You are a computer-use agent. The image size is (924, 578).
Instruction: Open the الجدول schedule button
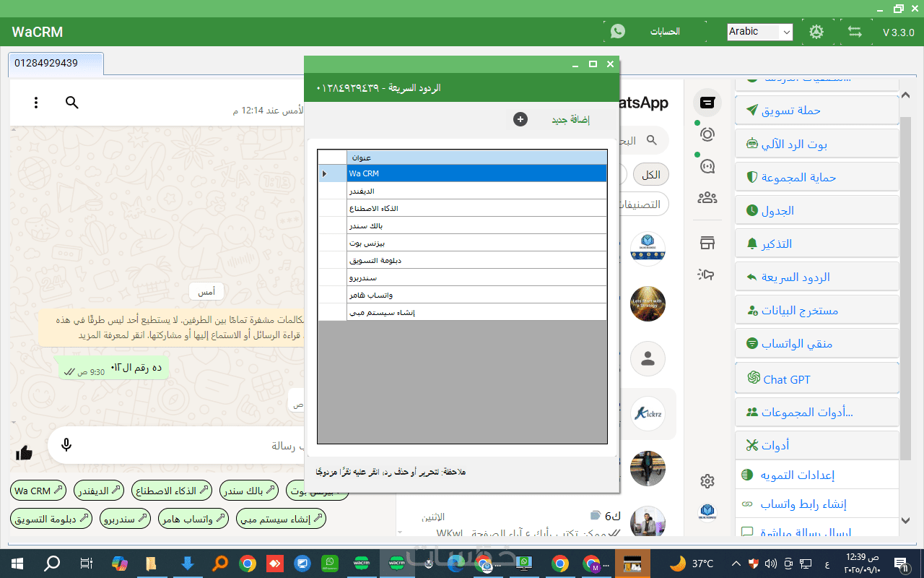click(x=817, y=210)
